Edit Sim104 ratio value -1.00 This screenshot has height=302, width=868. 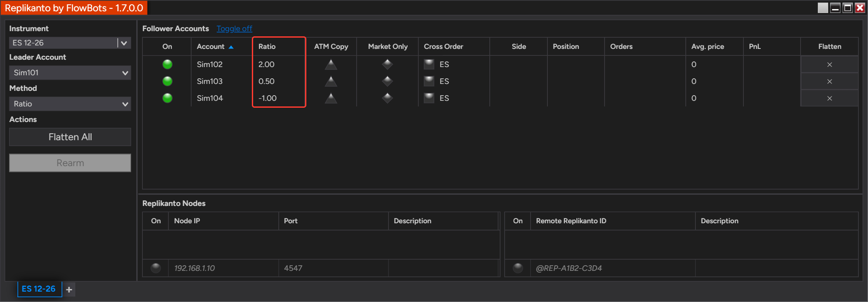coord(267,98)
